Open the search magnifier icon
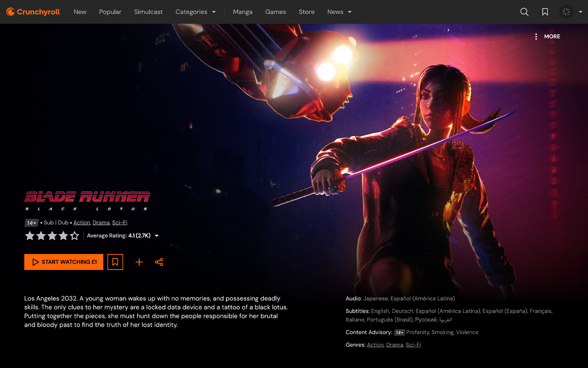 pos(524,12)
